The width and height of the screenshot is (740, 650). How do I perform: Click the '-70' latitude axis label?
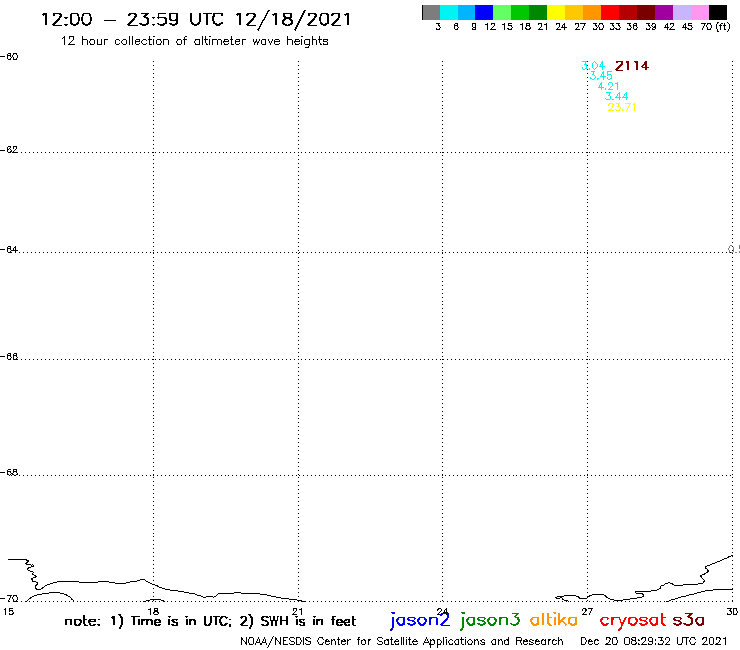[x=9, y=599]
